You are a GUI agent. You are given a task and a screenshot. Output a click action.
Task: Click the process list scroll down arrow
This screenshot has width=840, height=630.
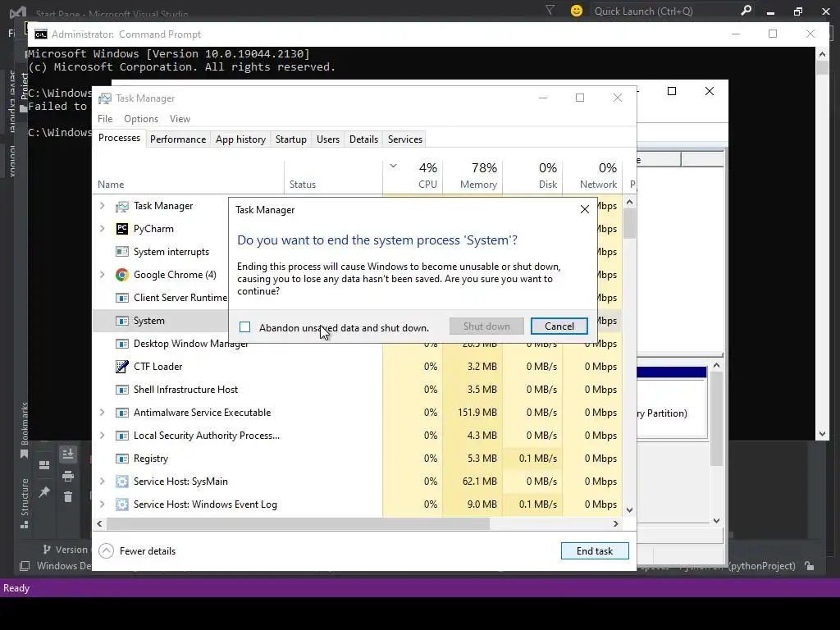[629, 510]
